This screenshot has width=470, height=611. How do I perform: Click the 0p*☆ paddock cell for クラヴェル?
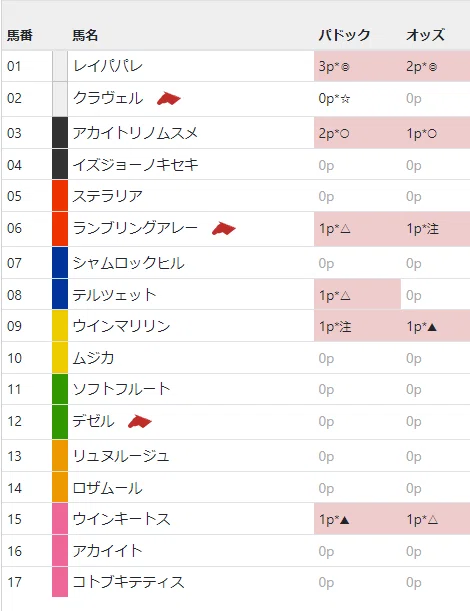point(357,99)
